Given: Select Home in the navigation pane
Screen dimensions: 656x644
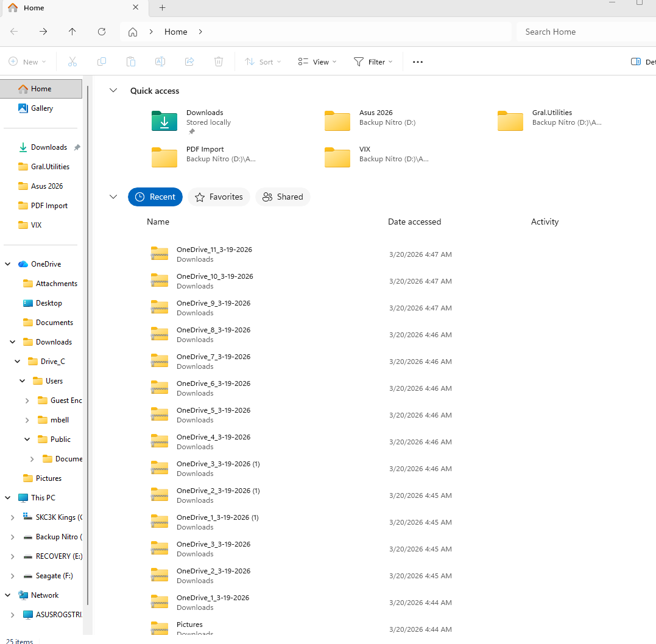Looking at the screenshot, I should (41, 89).
